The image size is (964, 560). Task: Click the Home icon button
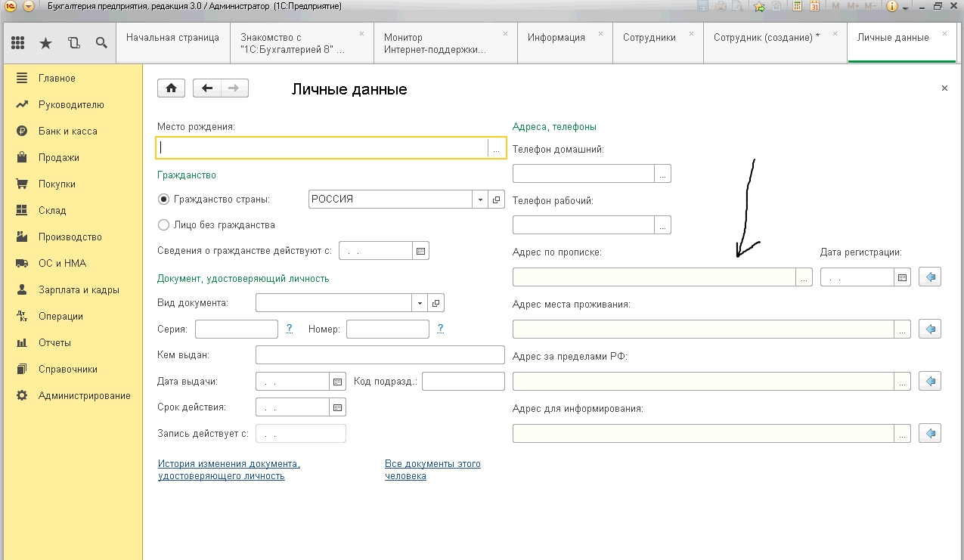click(171, 88)
